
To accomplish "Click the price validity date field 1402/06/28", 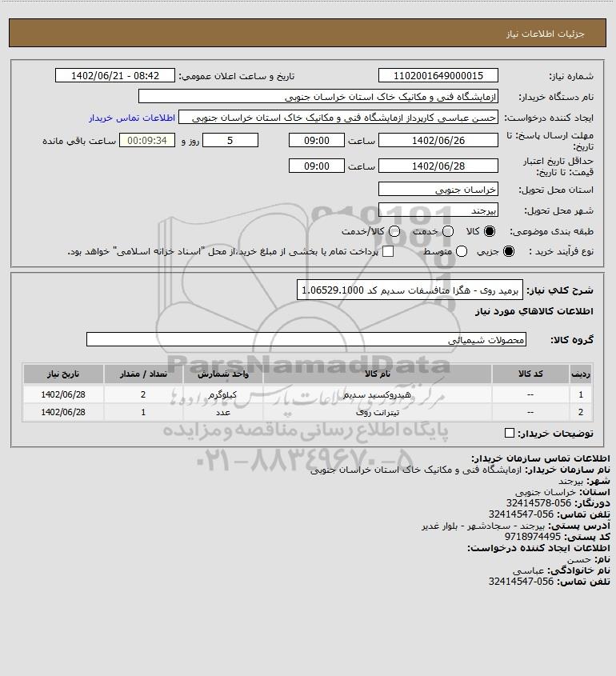I will click(x=438, y=166).
